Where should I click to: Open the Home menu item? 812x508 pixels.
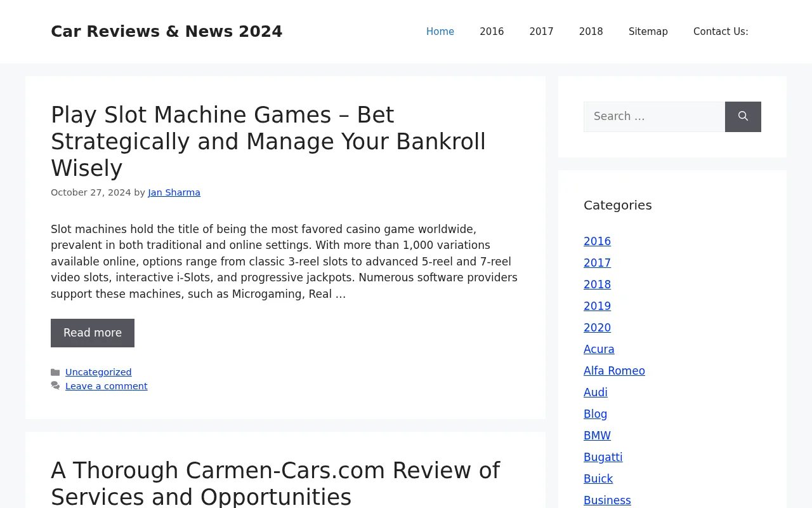coord(440,31)
